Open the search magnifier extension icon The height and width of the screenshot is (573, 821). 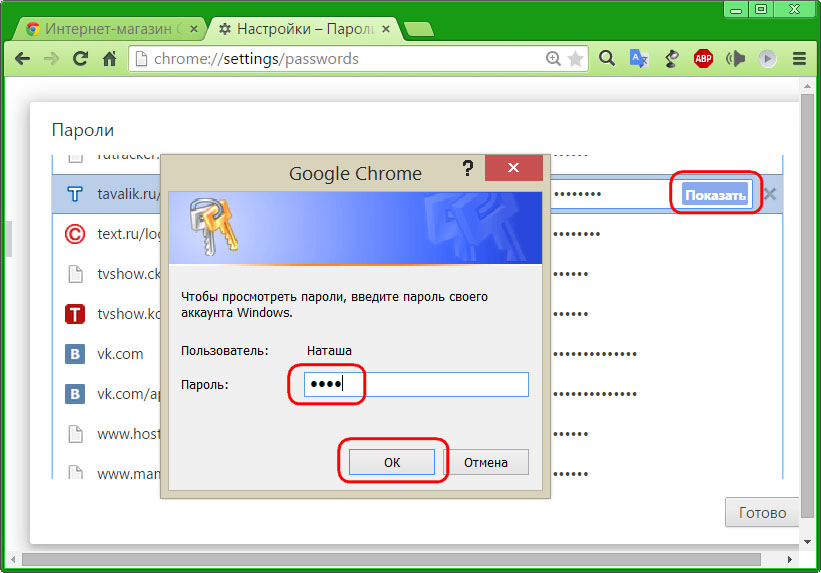(x=607, y=58)
